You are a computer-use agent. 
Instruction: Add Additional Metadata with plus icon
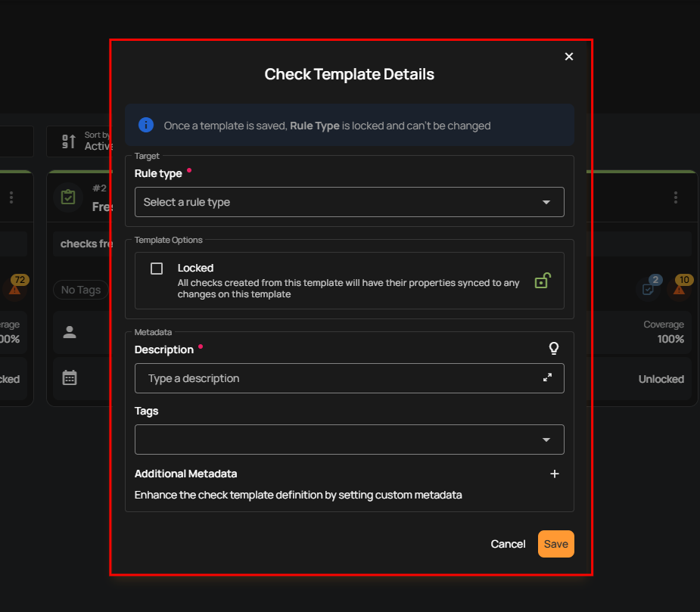click(x=554, y=474)
